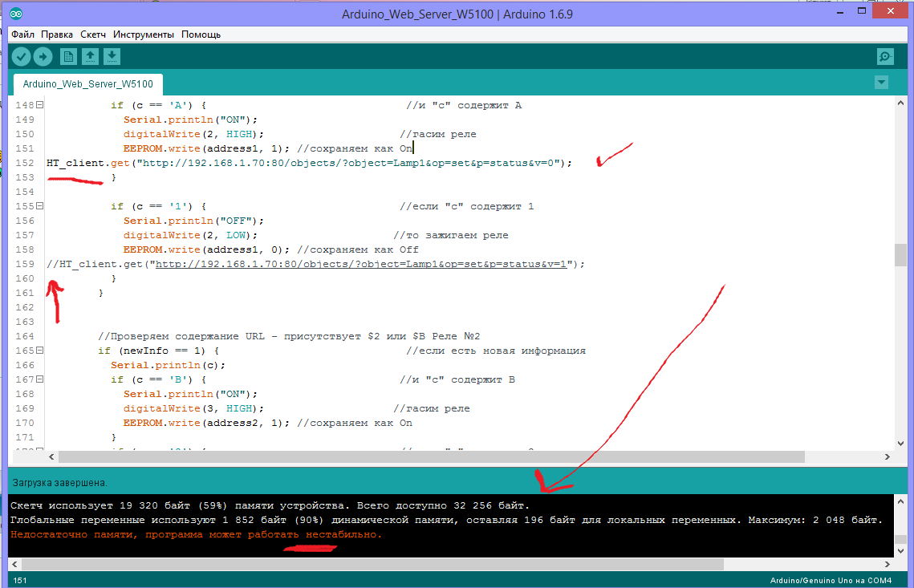The height and width of the screenshot is (588, 914).
Task: Click the editor's vertical scrollbar thumb
Action: tap(900, 255)
